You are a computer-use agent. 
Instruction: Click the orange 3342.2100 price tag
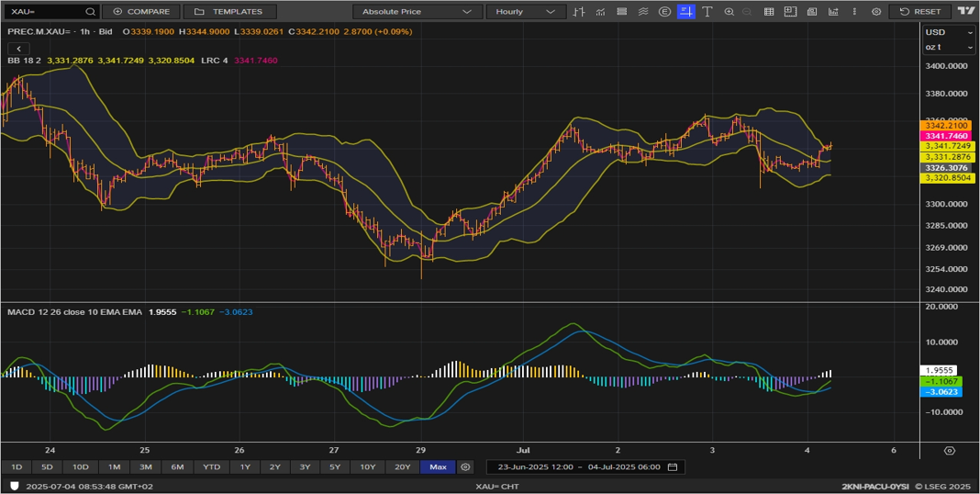(x=947, y=126)
